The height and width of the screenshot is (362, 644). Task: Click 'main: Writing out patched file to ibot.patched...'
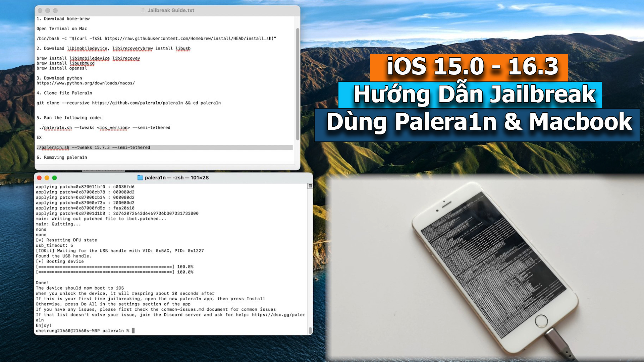click(x=101, y=219)
